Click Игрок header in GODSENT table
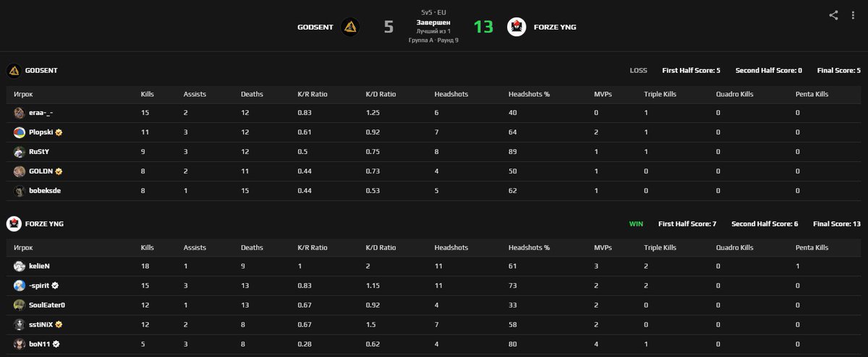868x357 pixels. point(23,94)
